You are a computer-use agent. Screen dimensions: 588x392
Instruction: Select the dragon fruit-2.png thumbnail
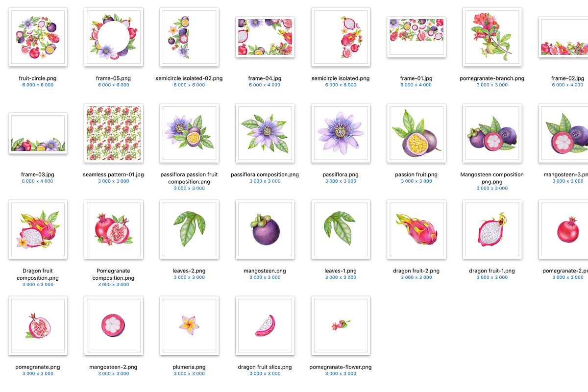(x=416, y=229)
